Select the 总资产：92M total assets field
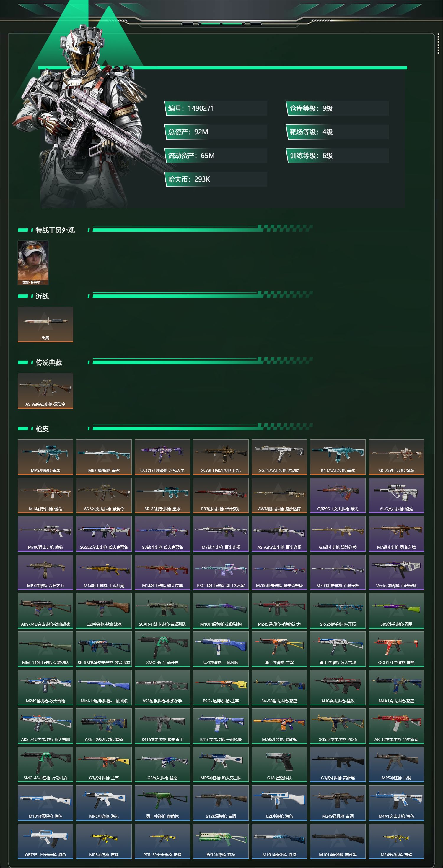This screenshot has width=443, height=868. pyautogui.click(x=215, y=132)
